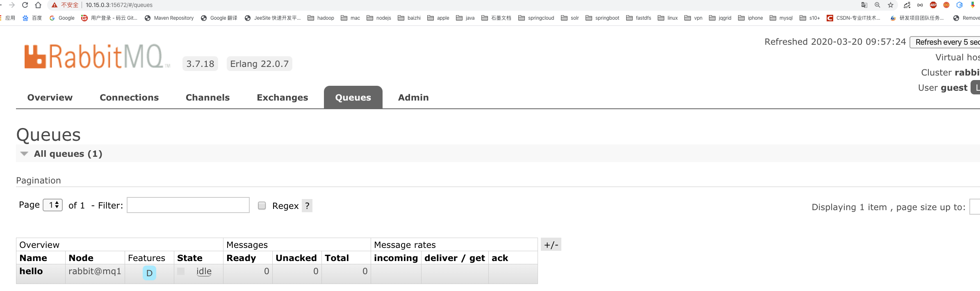Open the hello queue link
The width and height of the screenshot is (980, 291).
click(31, 271)
